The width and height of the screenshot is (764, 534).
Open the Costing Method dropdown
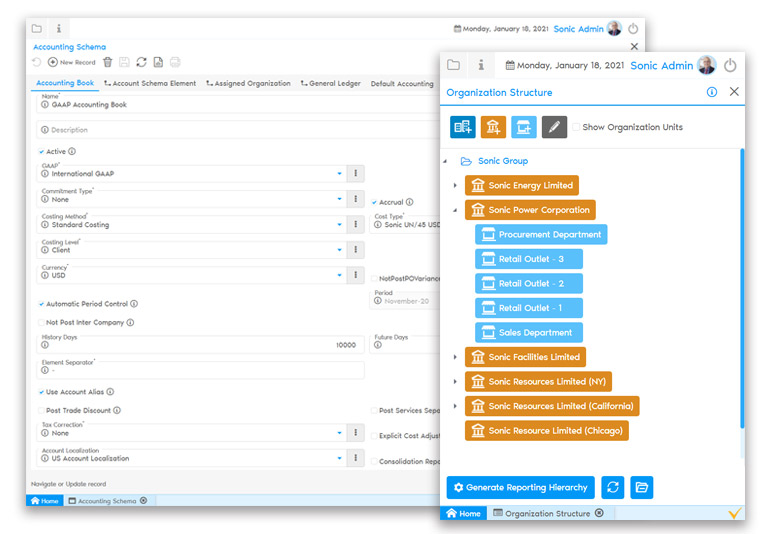tap(340, 225)
